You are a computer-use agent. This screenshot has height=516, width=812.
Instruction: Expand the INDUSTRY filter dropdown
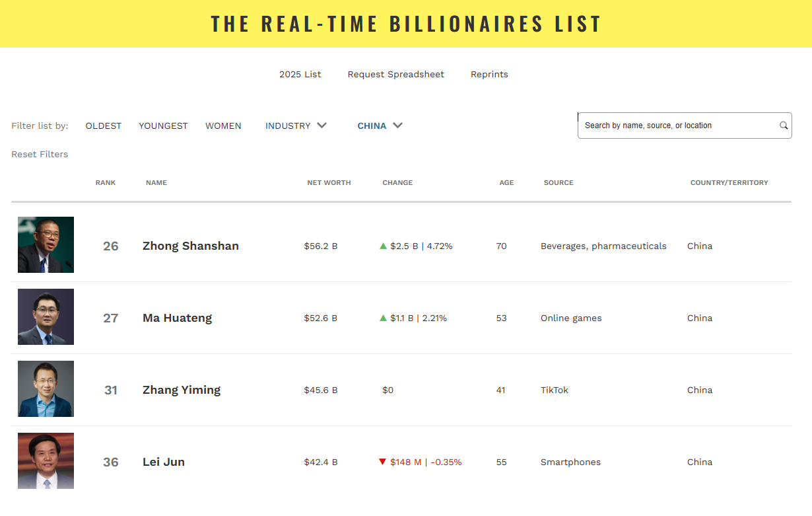pyautogui.click(x=296, y=126)
